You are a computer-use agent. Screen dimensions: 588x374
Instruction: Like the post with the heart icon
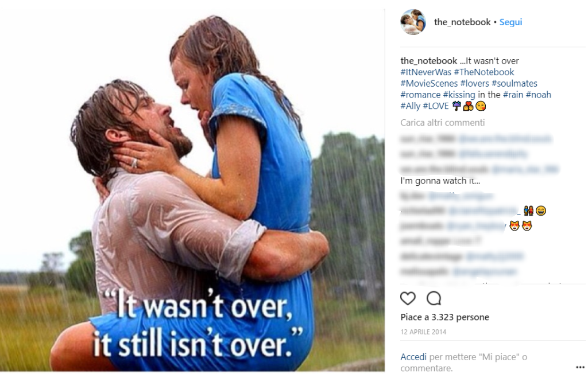[x=408, y=298]
